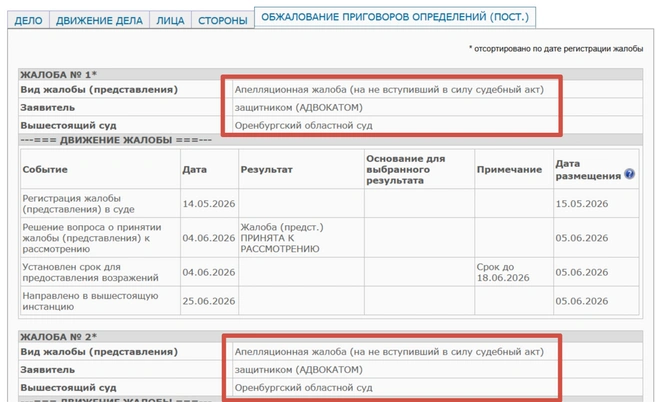Click complaint type value under ЖАЛОБА № 1
This screenshot has width=656, height=402.
point(389,90)
